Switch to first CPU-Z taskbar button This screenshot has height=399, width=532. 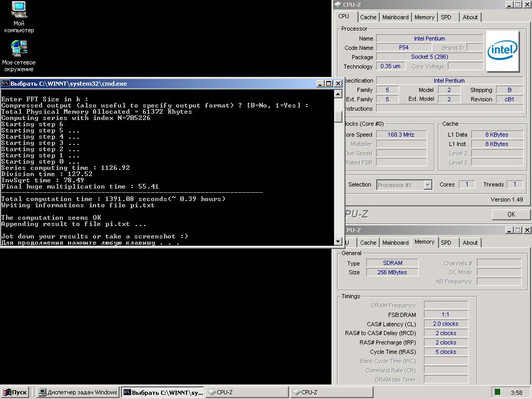(247, 392)
